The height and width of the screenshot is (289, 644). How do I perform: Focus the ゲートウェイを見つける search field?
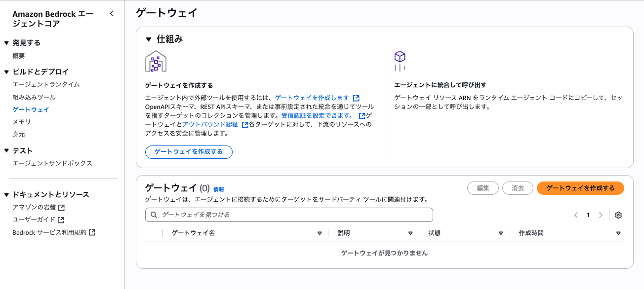[289, 215]
